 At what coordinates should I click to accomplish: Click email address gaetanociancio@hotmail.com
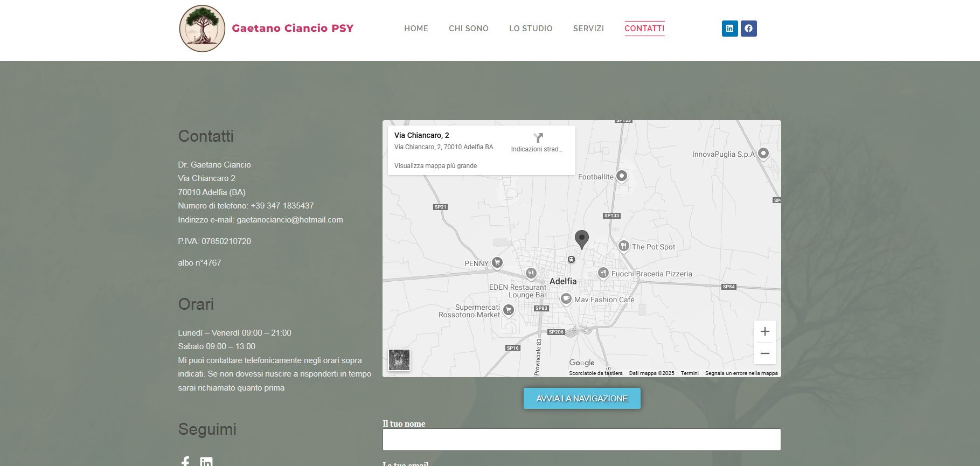[x=290, y=220]
